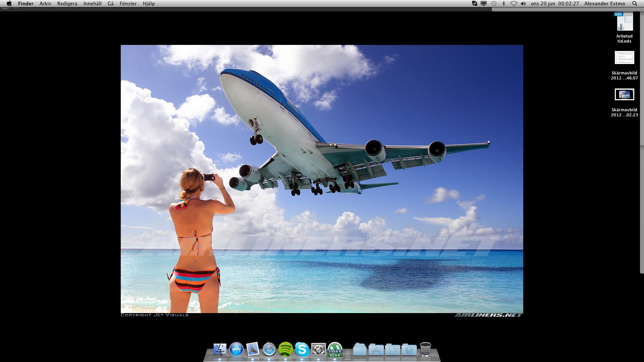This screenshot has width=644, height=362.
Task: Open System Preferences gear icon
Action: coord(318,349)
